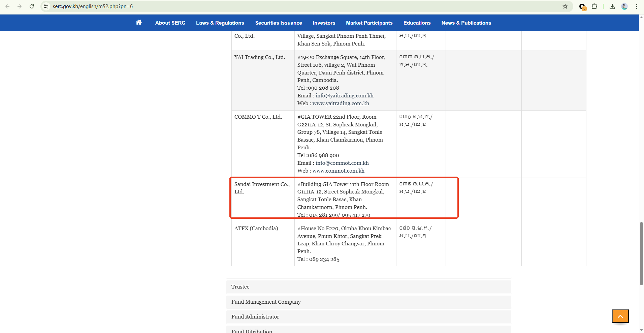Click COMMO T phone 086 988 900
This screenshot has width=644, height=333.
coord(323,155)
